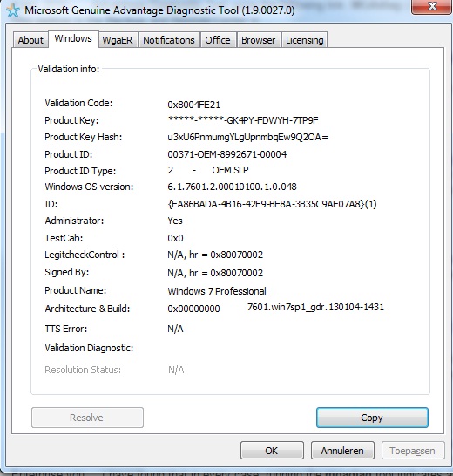Click the Validation Code label

[x=78, y=103]
